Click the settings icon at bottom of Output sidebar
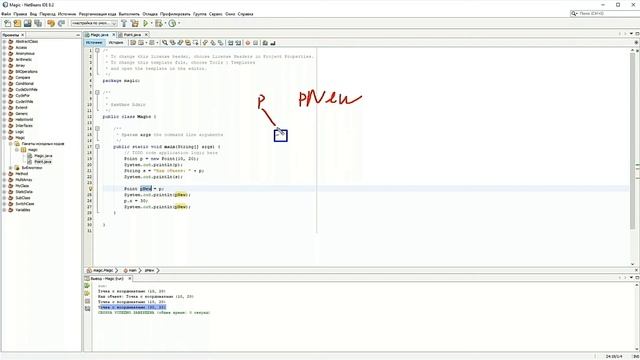Screen dimensions: 640x360 click(x=87, y=309)
